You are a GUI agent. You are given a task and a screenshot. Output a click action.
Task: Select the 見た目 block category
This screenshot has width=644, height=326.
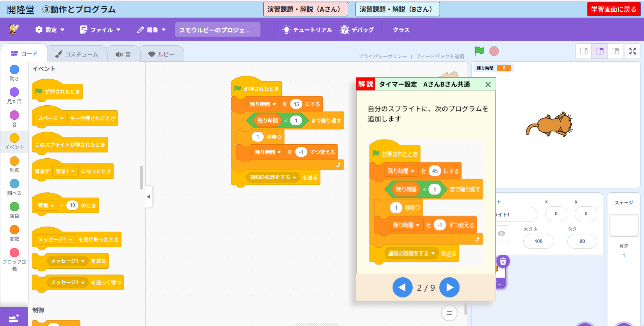coord(14,96)
